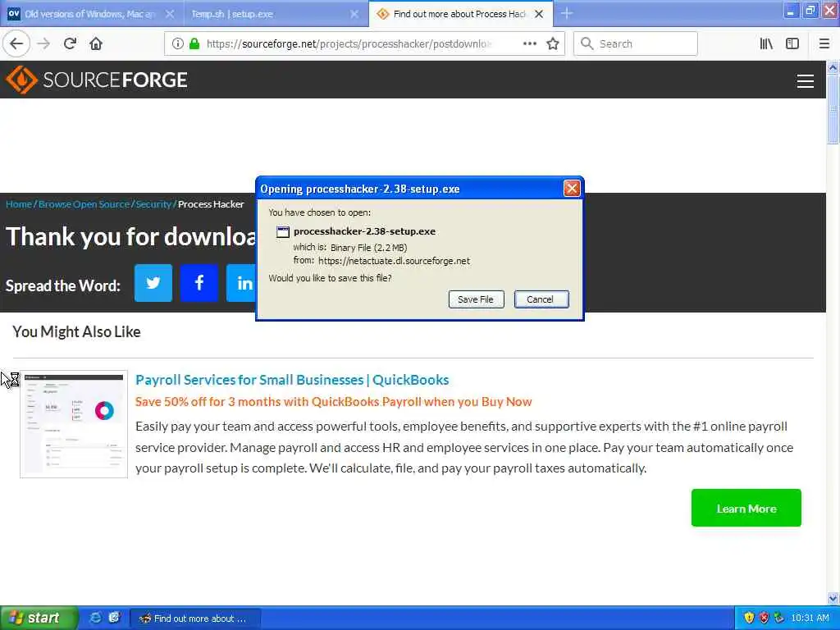Click the green padlock security icon

[x=194, y=43]
